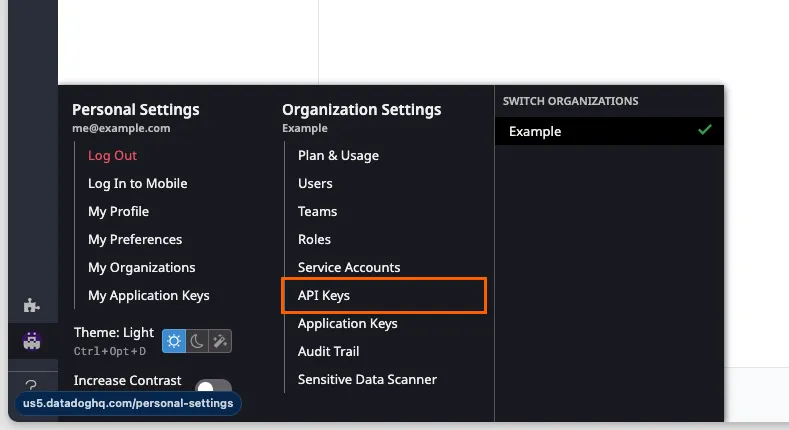
Task: Click the Organization Settings heading
Action: (361, 110)
